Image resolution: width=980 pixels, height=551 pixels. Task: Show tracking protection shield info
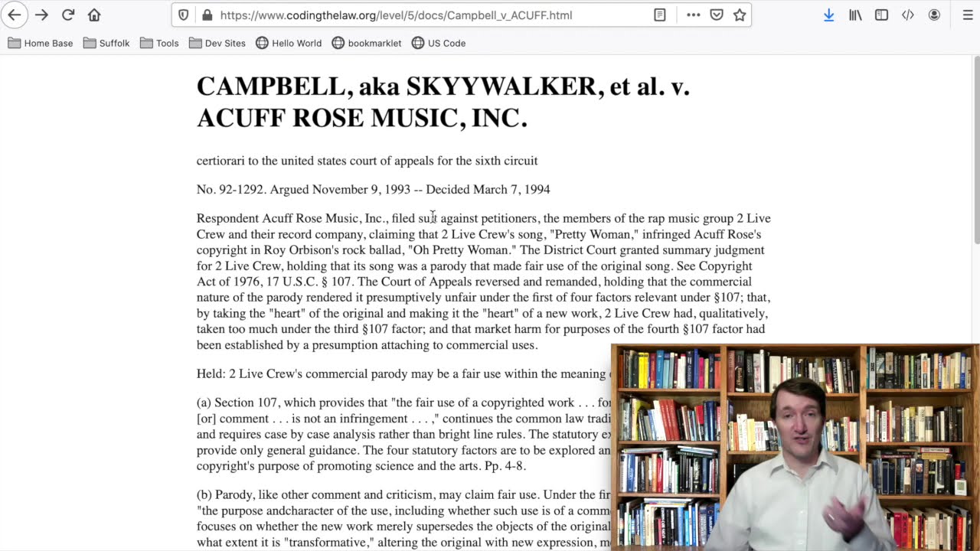[183, 15]
